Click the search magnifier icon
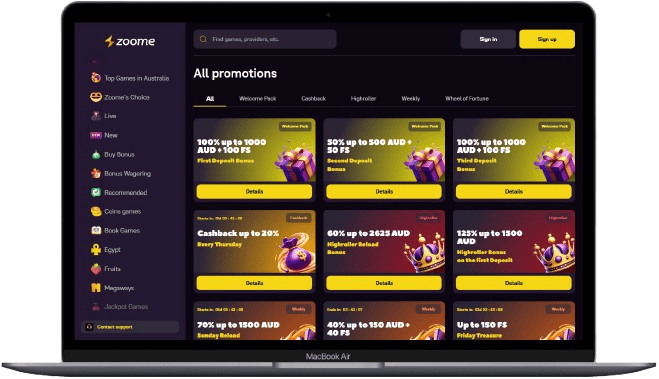The image size is (659, 379). point(203,39)
